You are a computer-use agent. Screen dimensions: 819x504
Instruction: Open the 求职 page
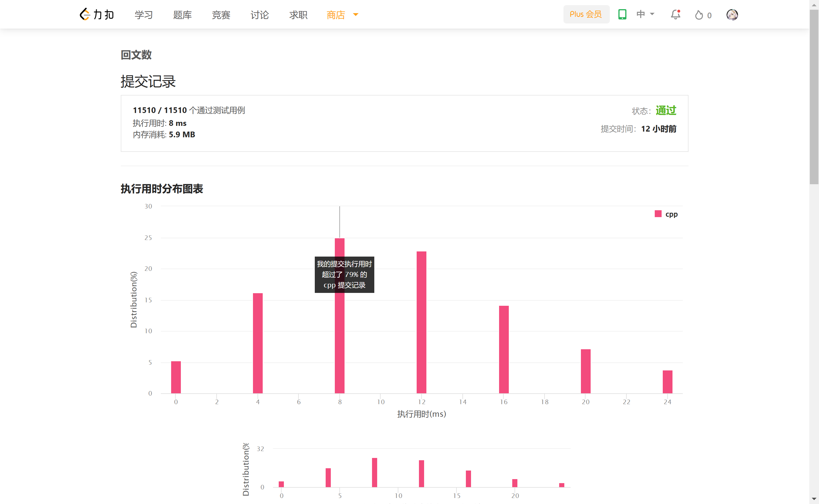[298, 15]
